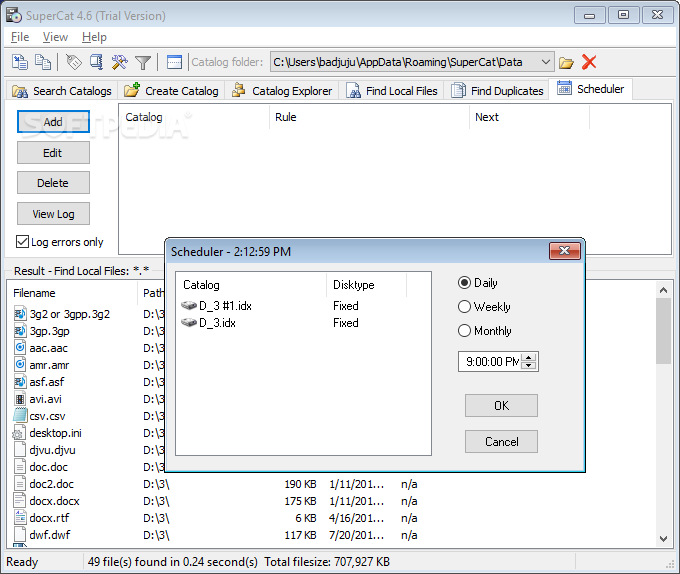This screenshot has height=574, width=680.
Task: Click Disktype column header in dialog
Action: pos(366,285)
